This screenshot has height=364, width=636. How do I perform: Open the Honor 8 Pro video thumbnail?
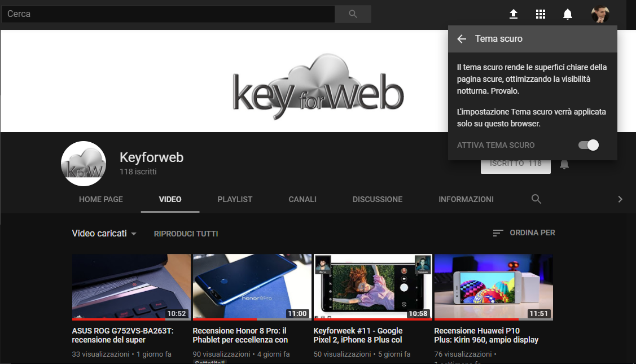pos(252,287)
